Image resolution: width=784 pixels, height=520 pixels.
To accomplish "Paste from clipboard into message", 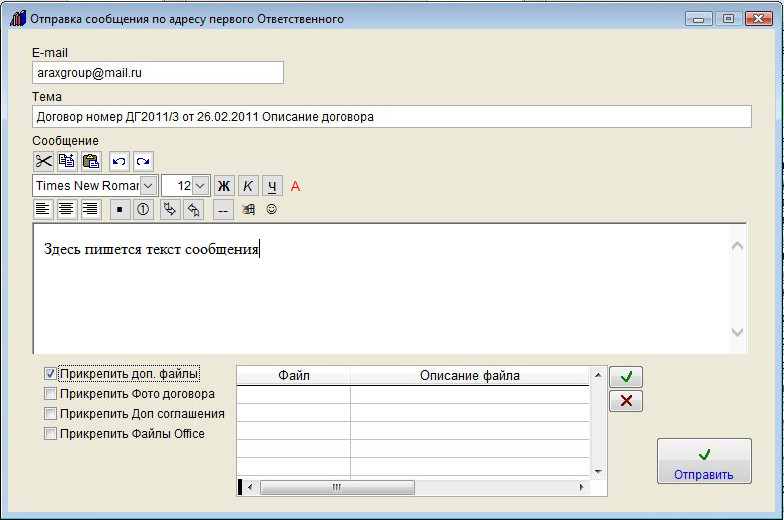I will (91, 162).
